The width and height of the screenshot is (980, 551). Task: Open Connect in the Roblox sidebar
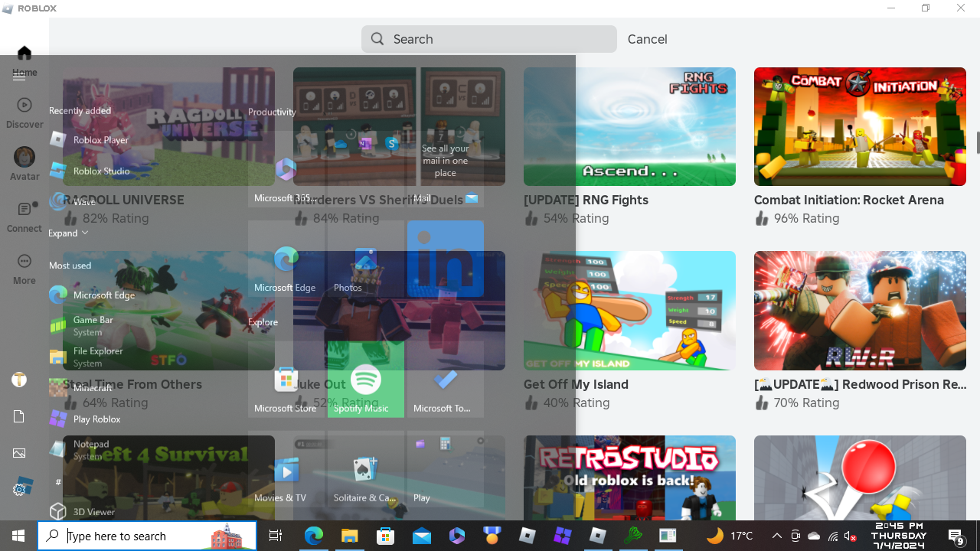(x=24, y=217)
